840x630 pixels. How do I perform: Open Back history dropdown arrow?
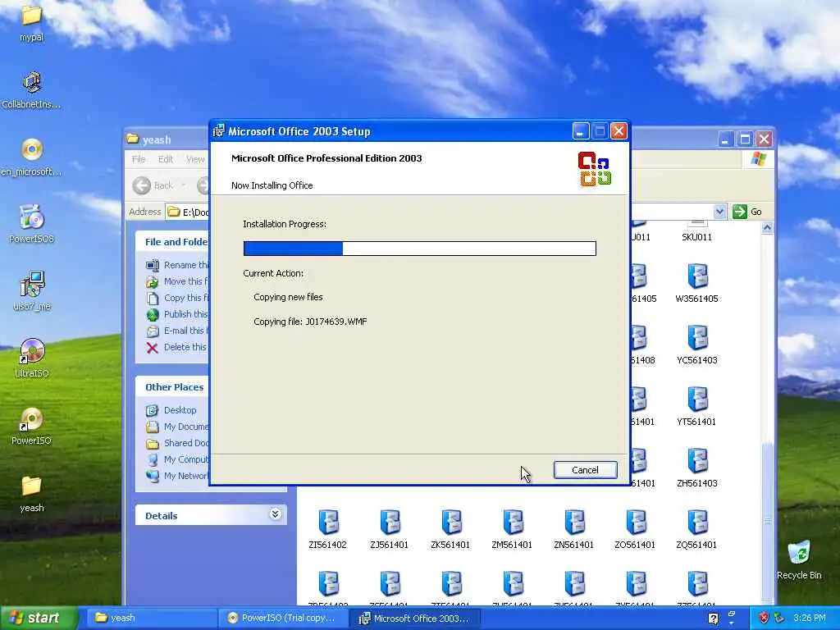(183, 185)
